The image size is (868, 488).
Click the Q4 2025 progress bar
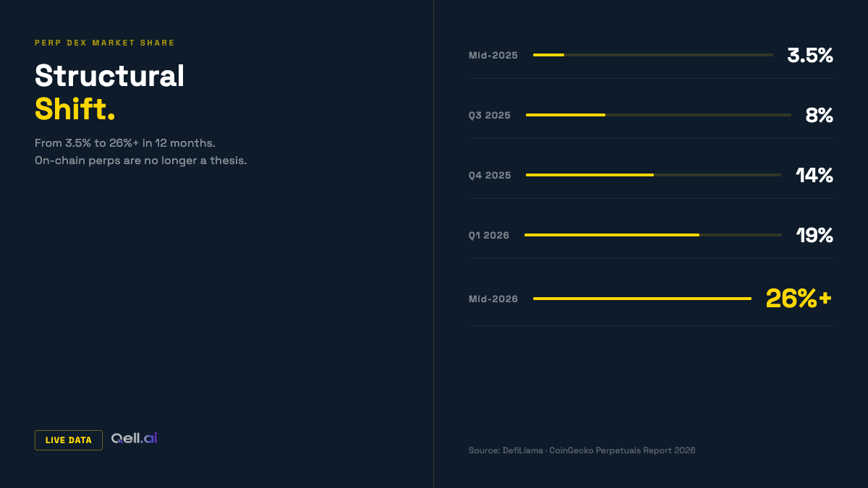[x=653, y=175]
